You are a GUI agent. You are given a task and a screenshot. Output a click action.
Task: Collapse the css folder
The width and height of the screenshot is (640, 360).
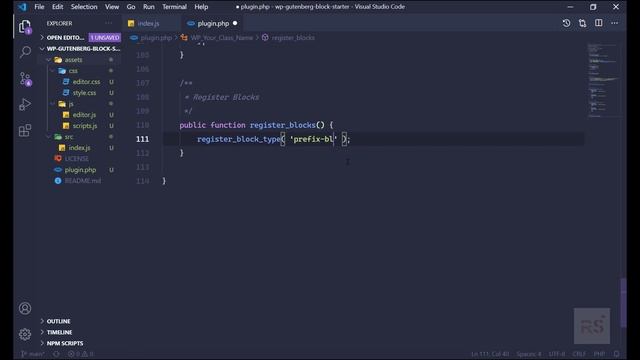pos(53,71)
